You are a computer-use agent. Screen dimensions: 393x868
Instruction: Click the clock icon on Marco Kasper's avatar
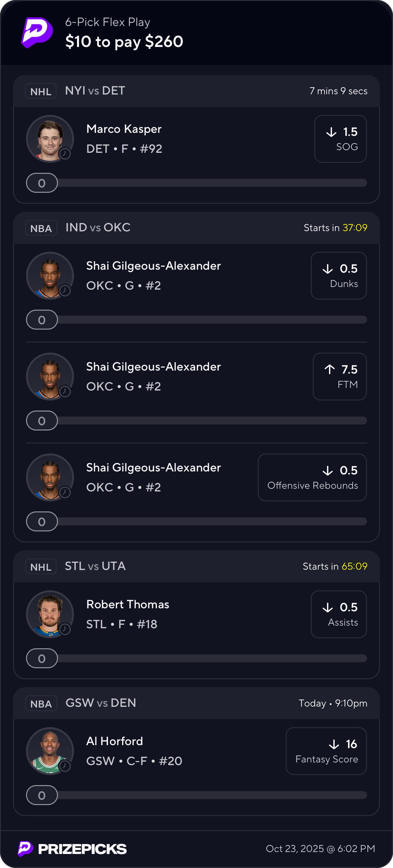65,154
